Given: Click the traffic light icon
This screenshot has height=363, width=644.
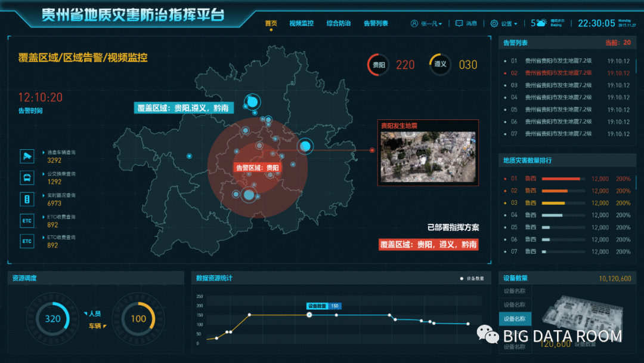Looking at the screenshot, I should (27, 199).
